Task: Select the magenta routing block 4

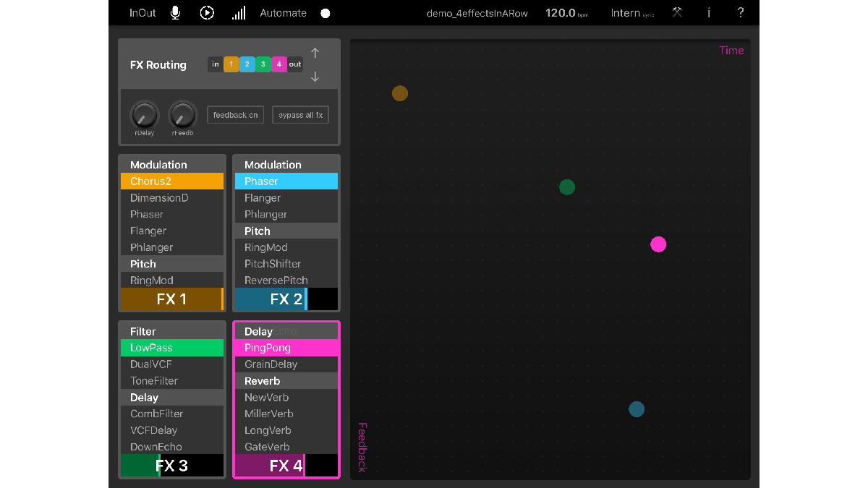Action: point(279,64)
